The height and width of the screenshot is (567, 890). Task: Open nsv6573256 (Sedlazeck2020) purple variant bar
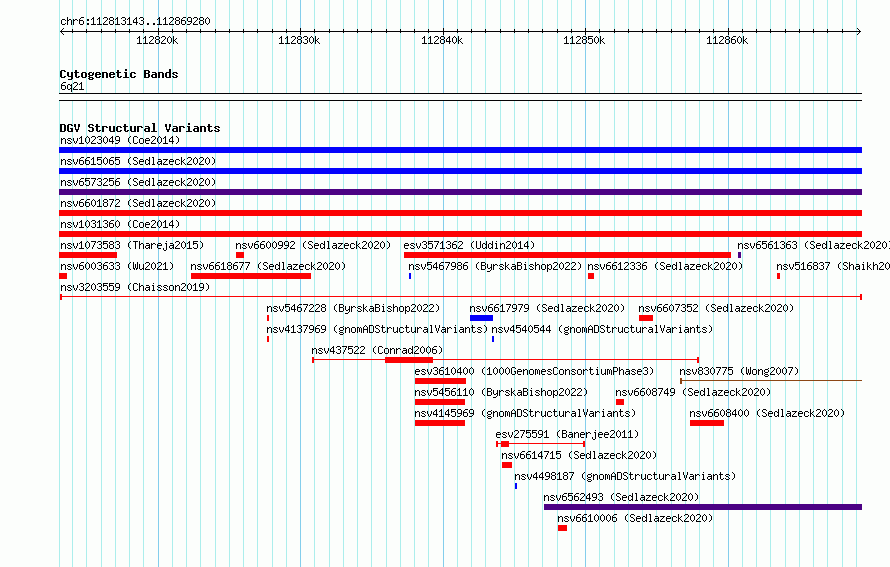click(460, 192)
